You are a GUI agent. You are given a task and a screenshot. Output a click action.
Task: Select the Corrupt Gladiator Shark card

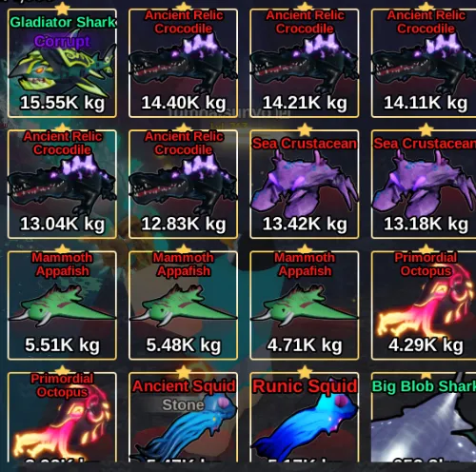pyautogui.click(x=62, y=64)
